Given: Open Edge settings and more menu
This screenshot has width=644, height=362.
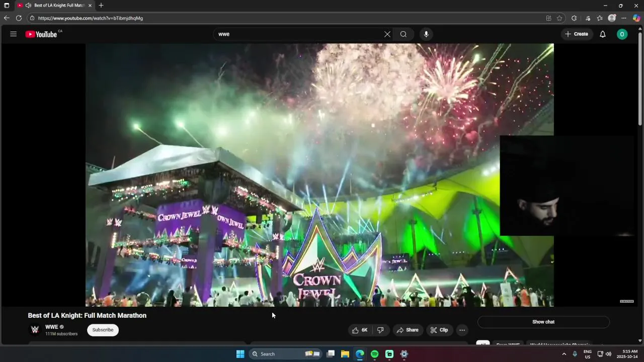Looking at the screenshot, I should [x=624, y=18].
